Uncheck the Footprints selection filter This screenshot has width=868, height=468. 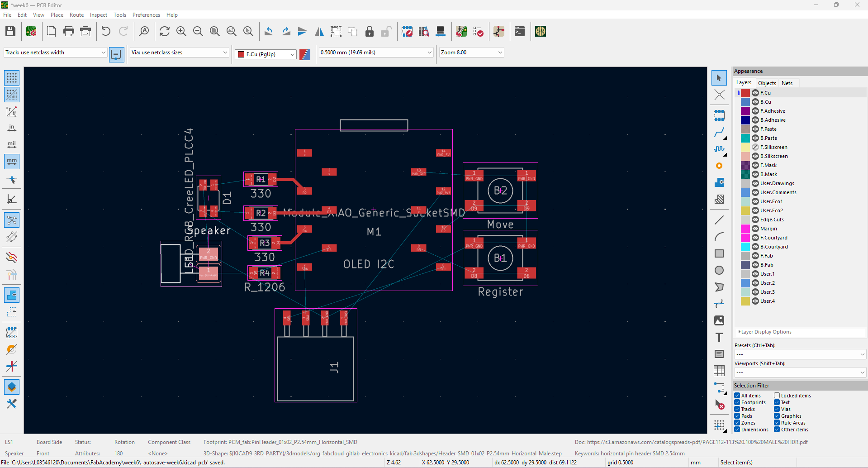point(737,402)
